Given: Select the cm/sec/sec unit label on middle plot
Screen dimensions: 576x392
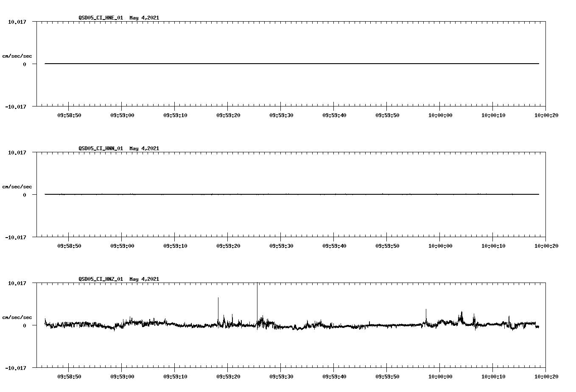Looking at the screenshot, I should click(x=17, y=186).
